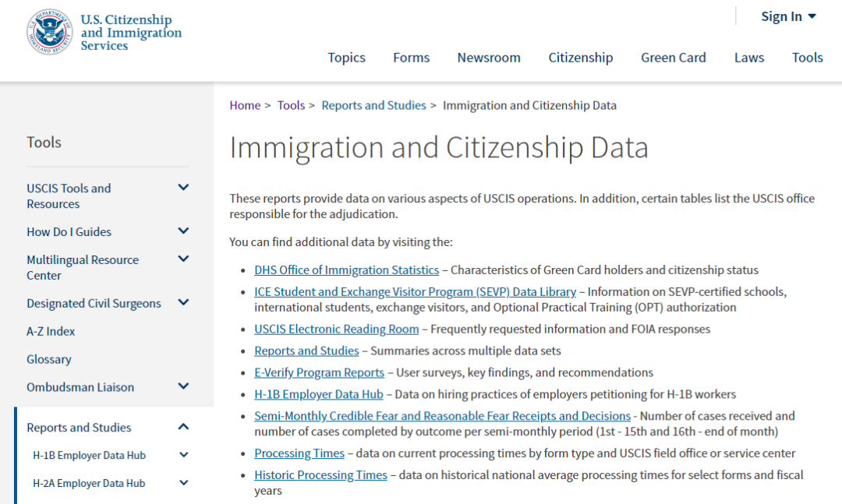The height and width of the screenshot is (504, 842).
Task: Open Designated Civil Surgeons sidebar item
Action: point(94,303)
